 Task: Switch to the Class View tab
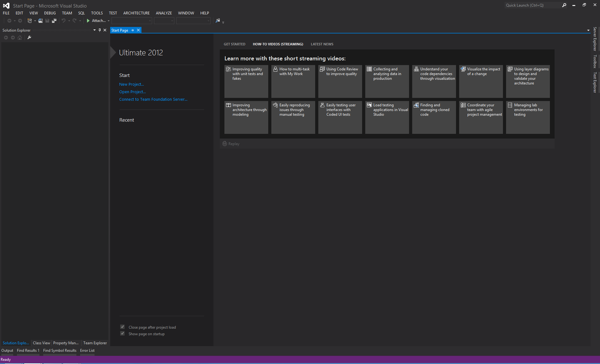pos(41,343)
